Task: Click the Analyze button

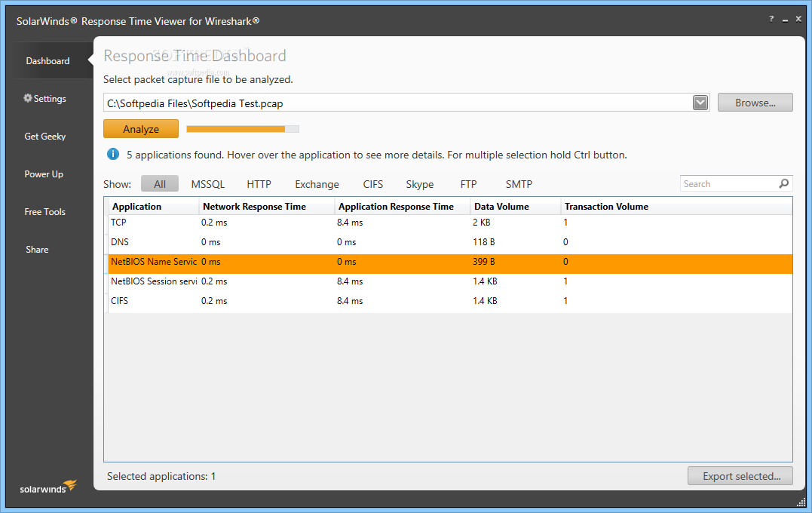Action: pos(141,129)
